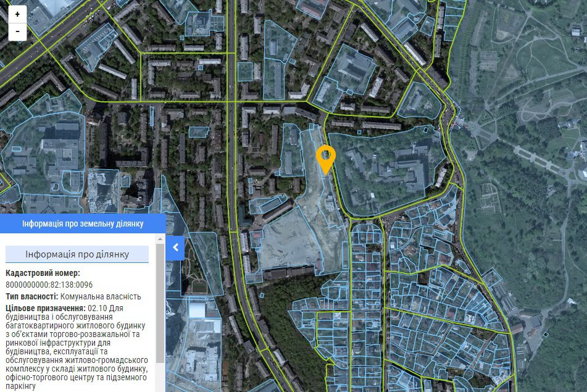
Task: Zoom out on the map
Action: pyautogui.click(x=17, y=31)
